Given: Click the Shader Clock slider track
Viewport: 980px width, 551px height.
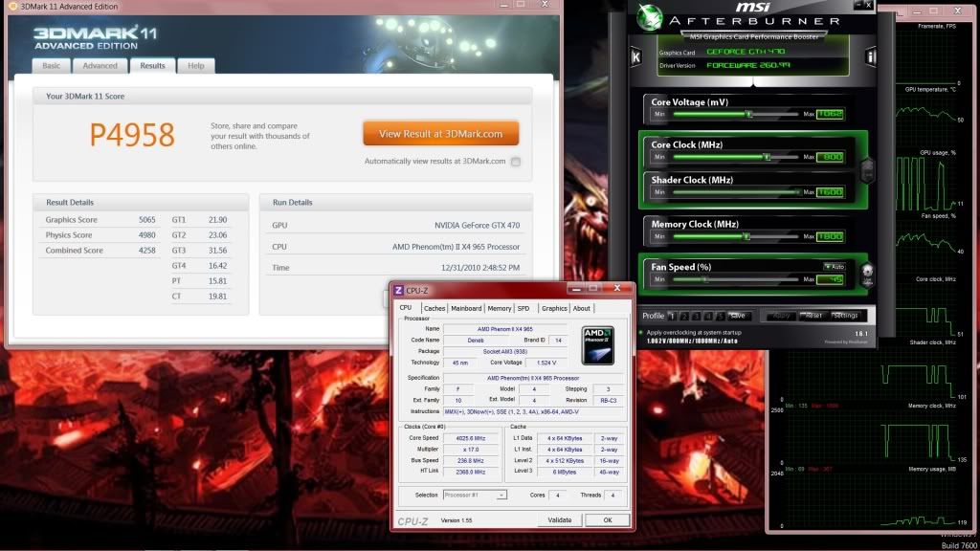Looking at the screenshot, I should [x=736, y=192].
